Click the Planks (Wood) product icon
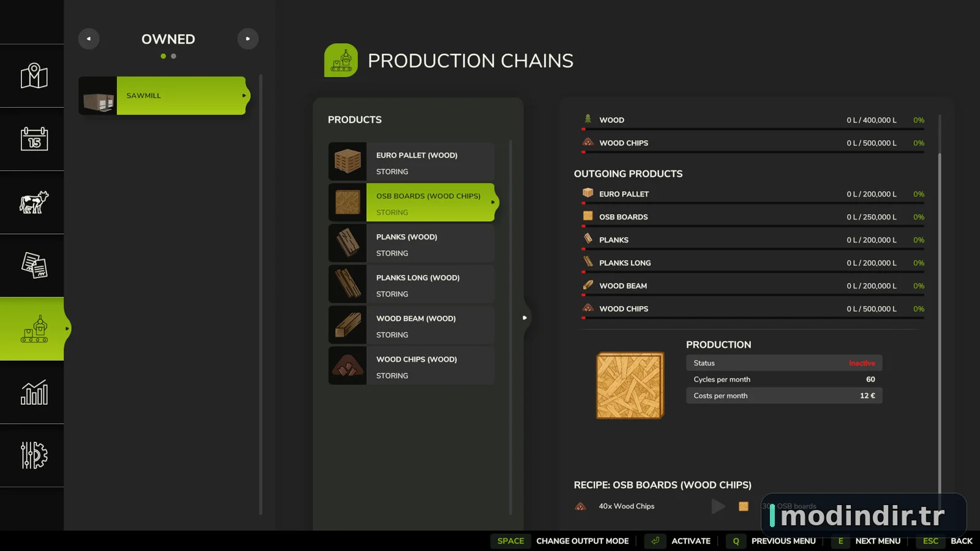 pyautogui.click(x=347, y=243)
